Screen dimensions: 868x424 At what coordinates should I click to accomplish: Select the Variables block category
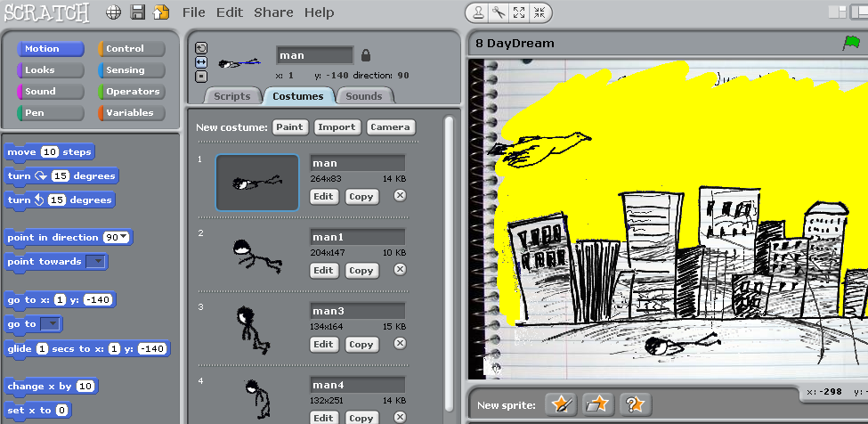[x=132, y=113]
